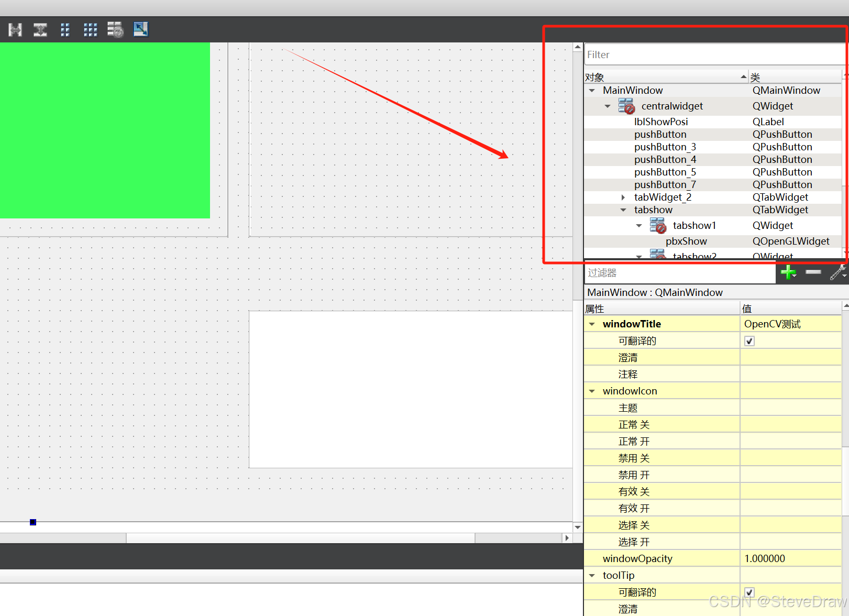Select the 禁用 关 property row
The image size is (849, 616).
point(713,458)
